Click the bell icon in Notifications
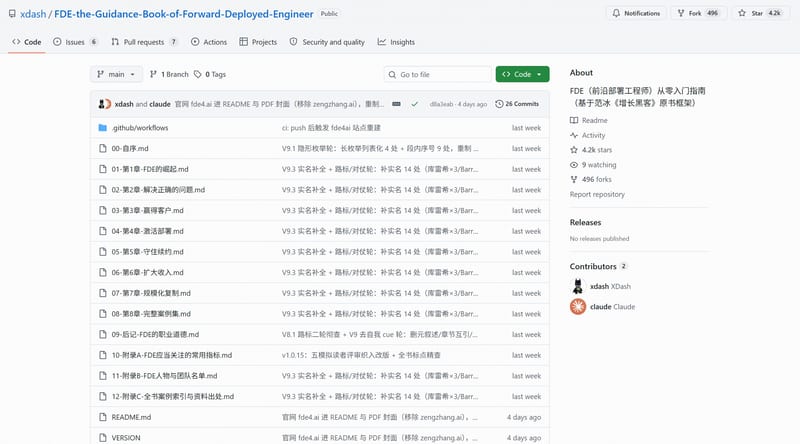 tap(616, 13)
